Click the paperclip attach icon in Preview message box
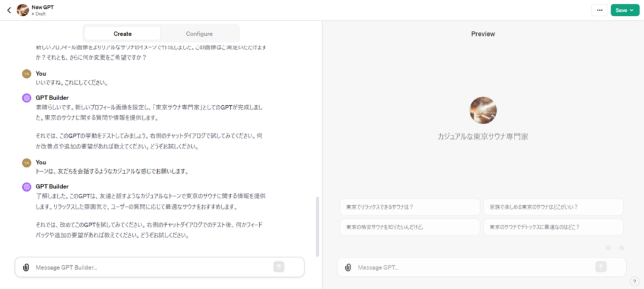This screenshot has width=644, height=289. click(x=348, y=267)
